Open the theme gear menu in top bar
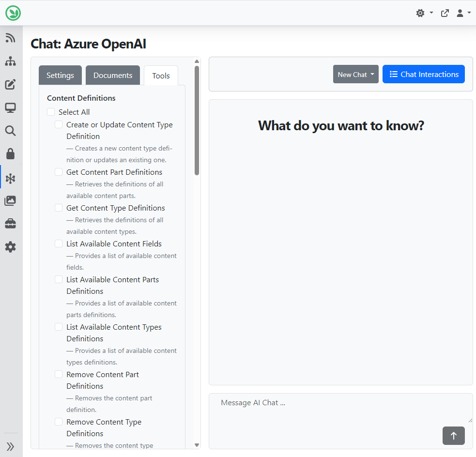 pos(424,13)
